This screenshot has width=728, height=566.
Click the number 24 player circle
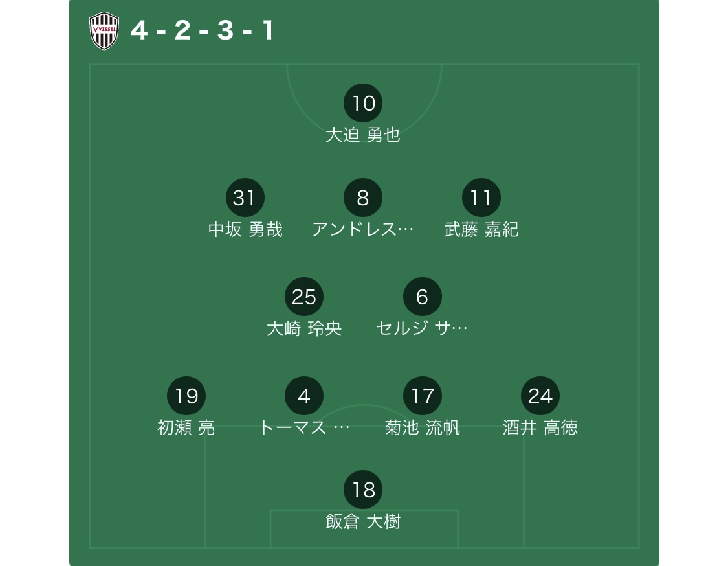[x=540, y=396]
